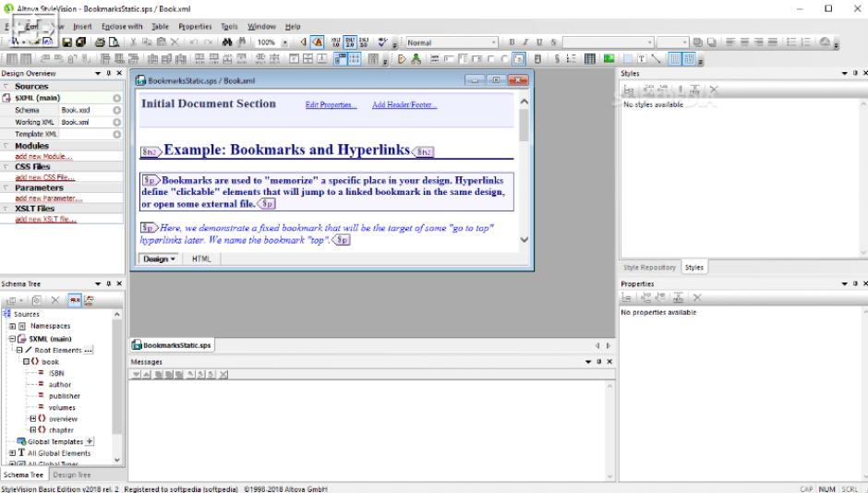Viewport: 868px width, 493px height.
Task: Click the delete X icon in Properties panel toolbar
Action: pos(697,297)
